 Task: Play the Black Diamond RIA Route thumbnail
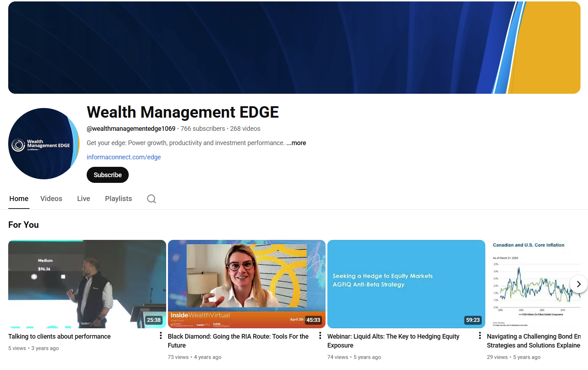click(246, 284)
